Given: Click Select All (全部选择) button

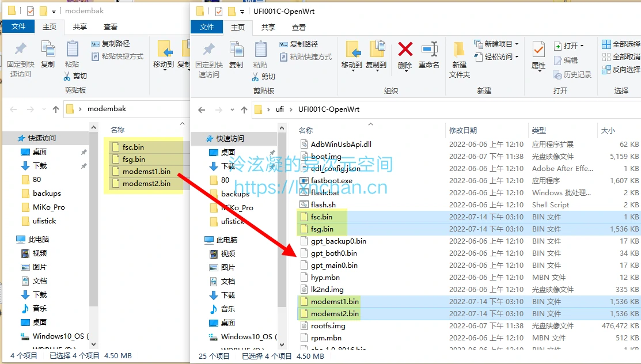Looking at the screenshot, I should (621, 44).
